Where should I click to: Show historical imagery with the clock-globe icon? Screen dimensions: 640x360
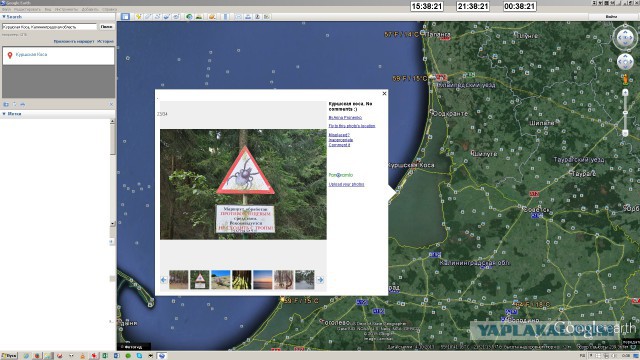(x=189, y=17)
